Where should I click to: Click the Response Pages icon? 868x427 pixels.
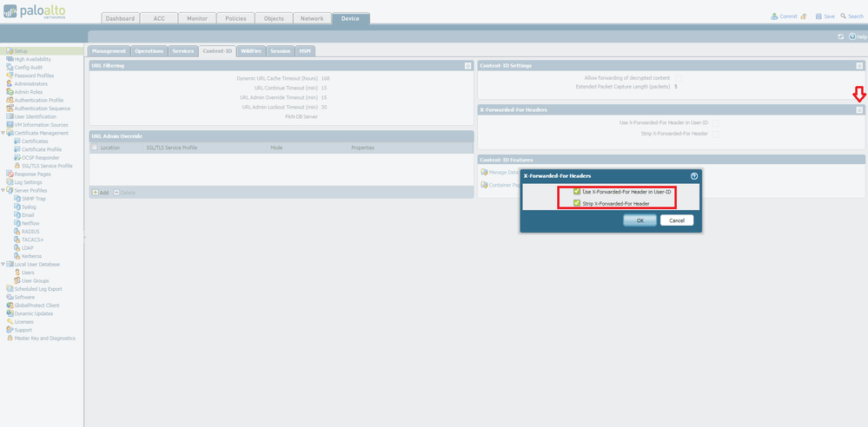pos(10,174)
